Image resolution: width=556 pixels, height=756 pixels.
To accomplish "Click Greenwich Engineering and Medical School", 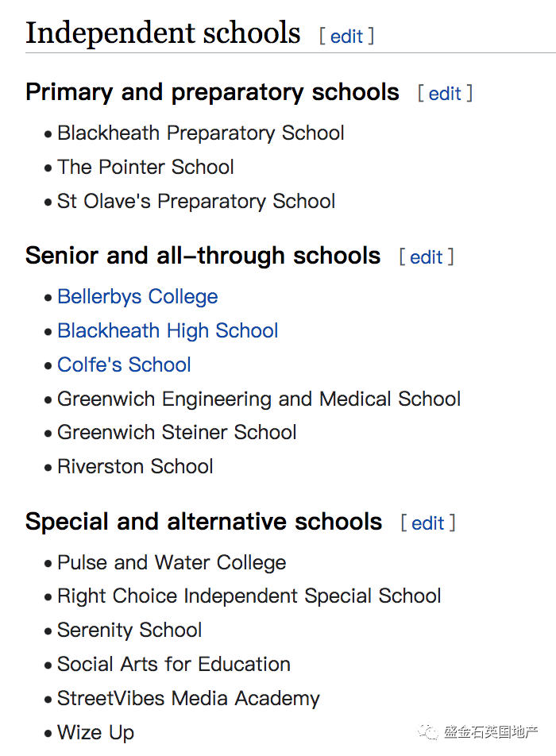I will [x=259, y=399].
